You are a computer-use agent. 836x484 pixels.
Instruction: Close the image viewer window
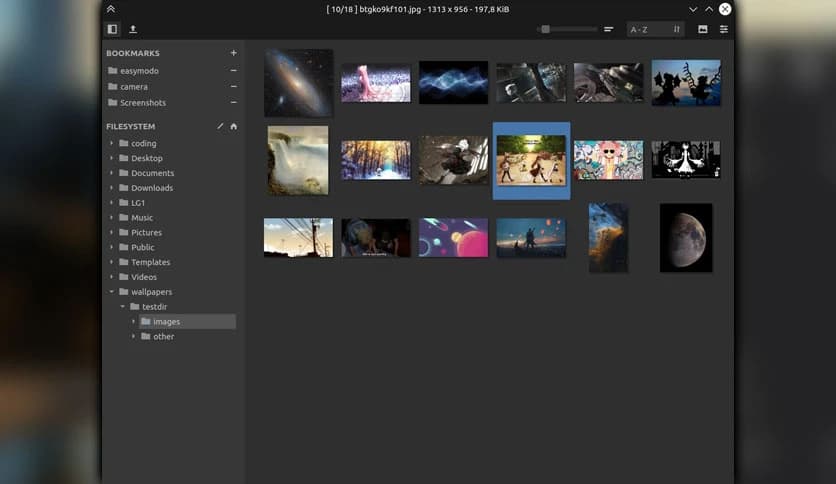pyautogui.click(x=725, y=9)
